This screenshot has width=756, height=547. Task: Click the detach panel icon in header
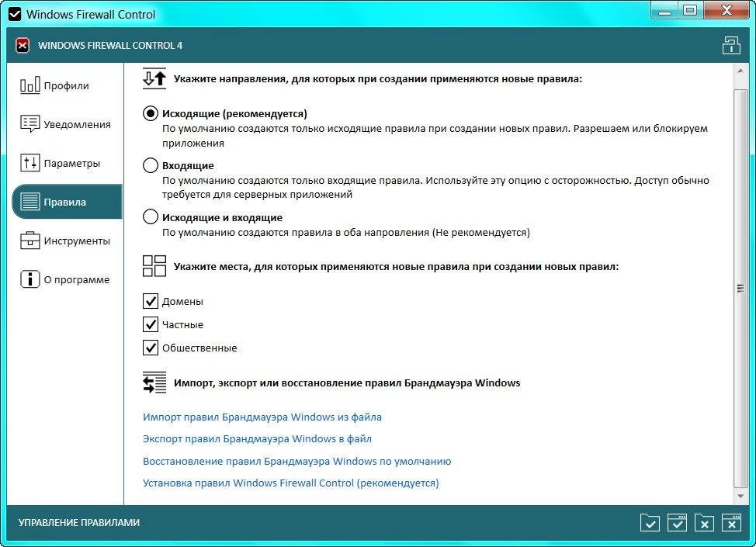coord(731,45)
